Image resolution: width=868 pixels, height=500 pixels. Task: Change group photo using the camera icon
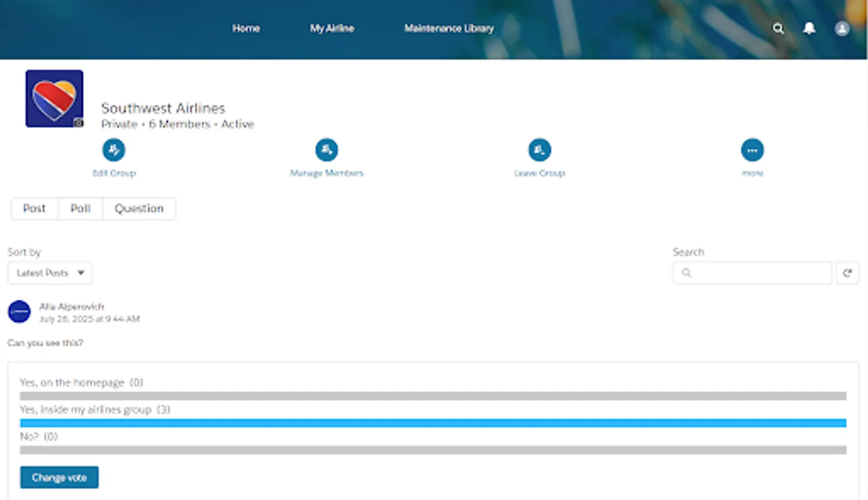point(78,123)
